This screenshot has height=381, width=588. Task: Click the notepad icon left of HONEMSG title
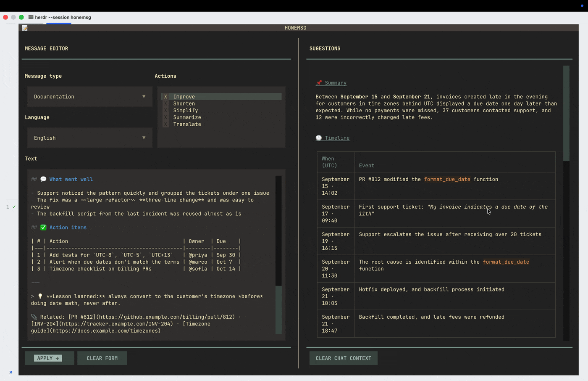pyautogui.click(x=25, y=28)
